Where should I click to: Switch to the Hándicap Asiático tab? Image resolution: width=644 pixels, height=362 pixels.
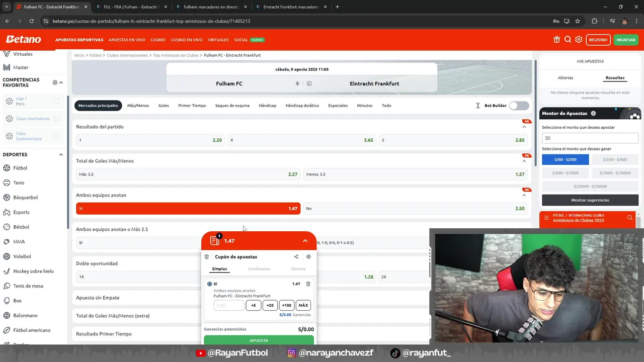302,106
